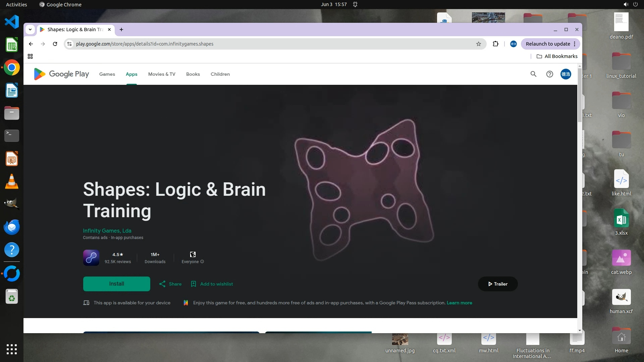Play the Trailer video
The image size is (644, 362).
(x=497, y=284)
